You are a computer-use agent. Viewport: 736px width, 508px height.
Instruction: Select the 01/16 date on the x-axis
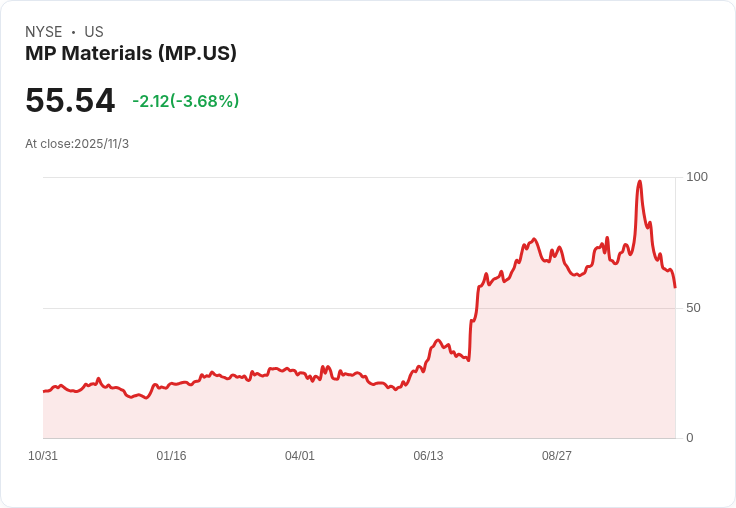[171, 456]
